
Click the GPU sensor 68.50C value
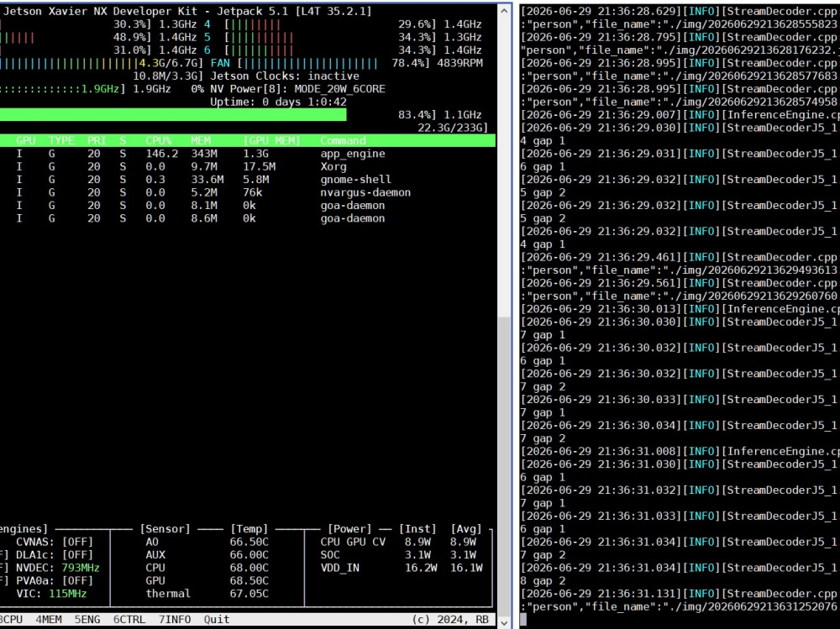[249, 581]
